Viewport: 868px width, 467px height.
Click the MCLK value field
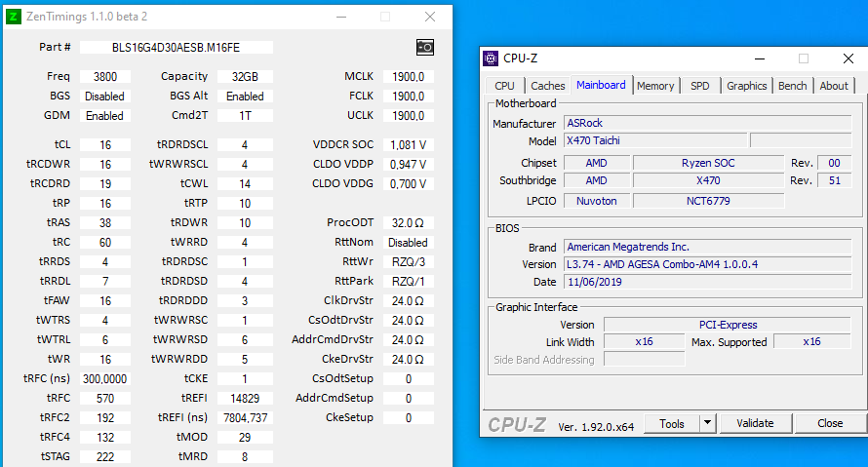coord(408,76)
